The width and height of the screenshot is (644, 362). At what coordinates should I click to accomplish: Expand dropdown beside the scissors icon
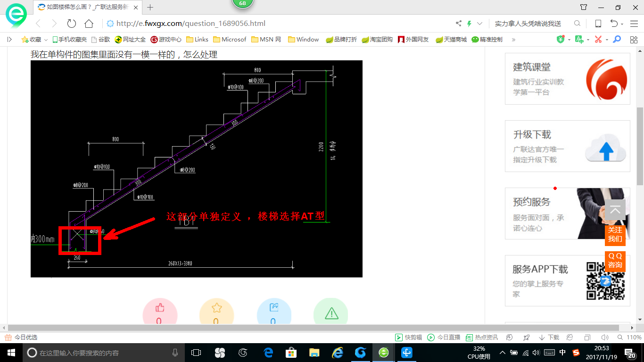pyautogui.click(x=607, y=40)
